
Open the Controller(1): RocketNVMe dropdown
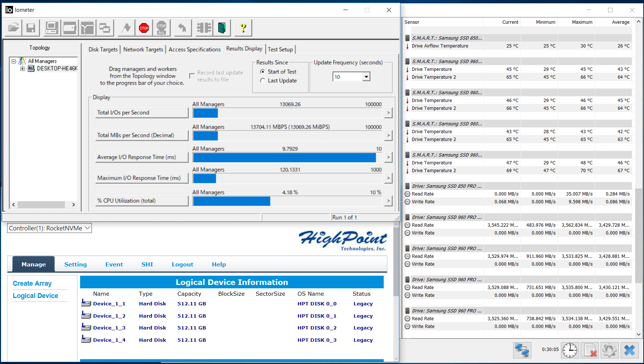[49, 228]
